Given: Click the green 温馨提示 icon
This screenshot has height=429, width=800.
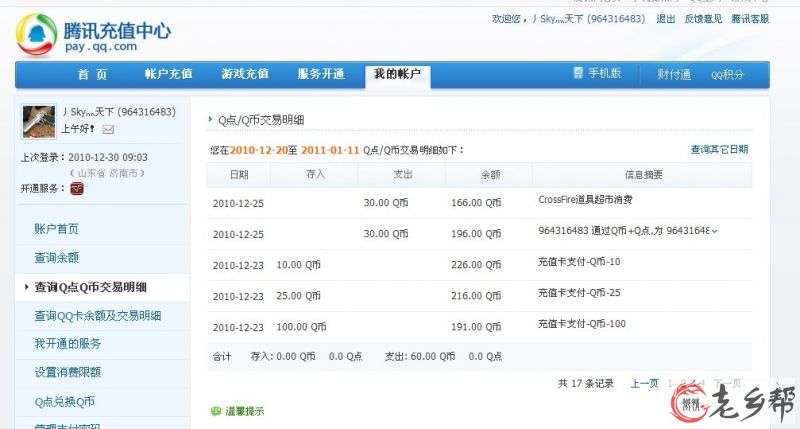Looking at the screenshot, I should [215, 411].
